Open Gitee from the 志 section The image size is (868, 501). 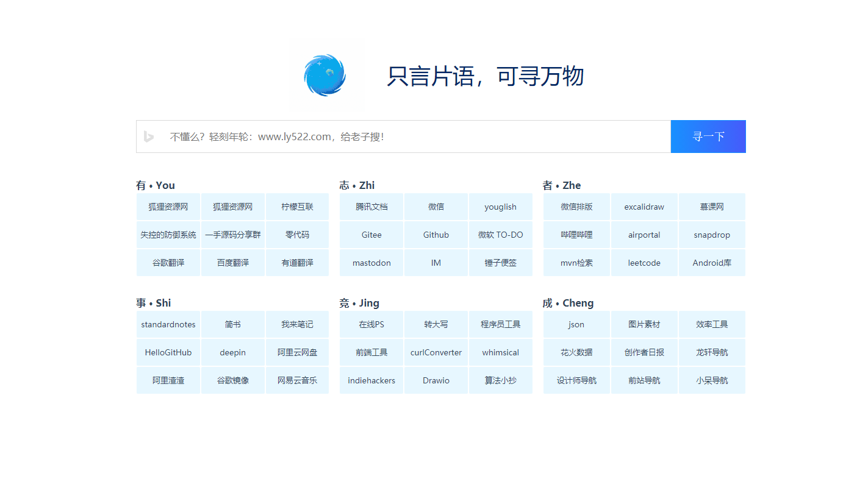(371, 235)
